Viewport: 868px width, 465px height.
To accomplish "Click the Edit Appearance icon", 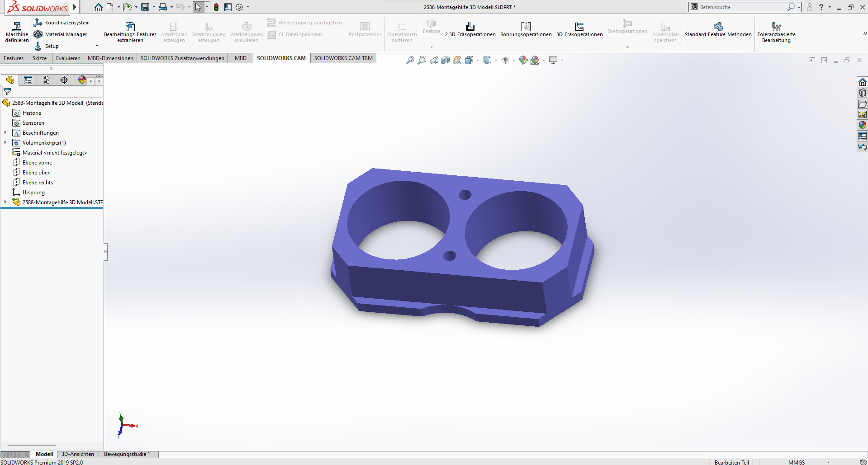I will point(523,60).
